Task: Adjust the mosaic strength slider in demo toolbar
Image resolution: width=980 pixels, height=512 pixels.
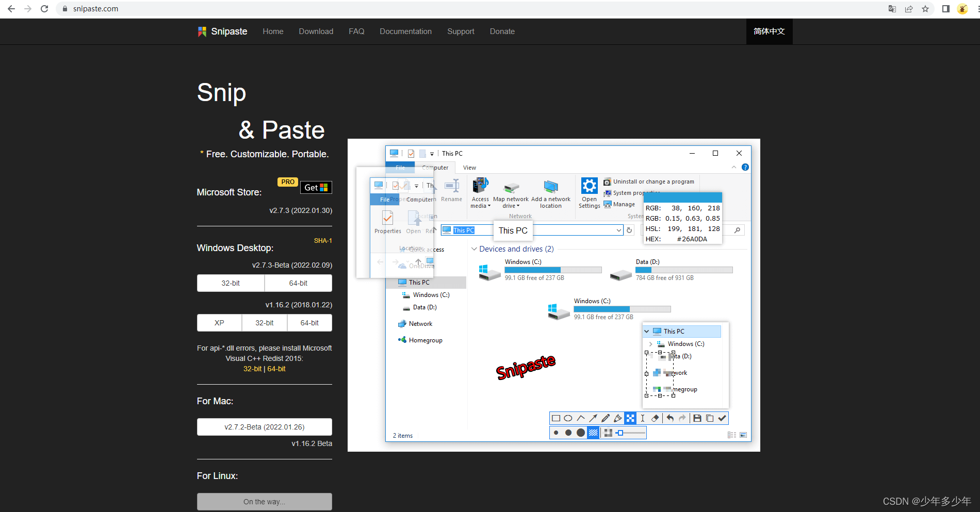Action: [x=631, y=433]
